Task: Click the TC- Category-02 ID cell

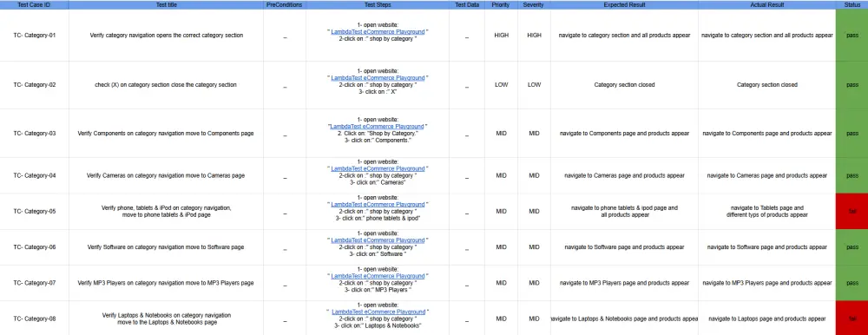Action: [x=35, y=85]
